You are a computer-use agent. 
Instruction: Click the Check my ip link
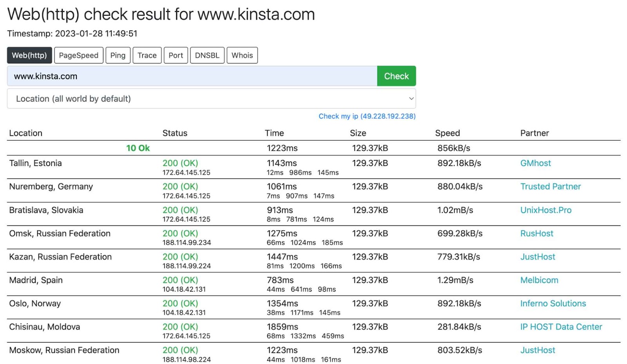(x=367, y=116)
